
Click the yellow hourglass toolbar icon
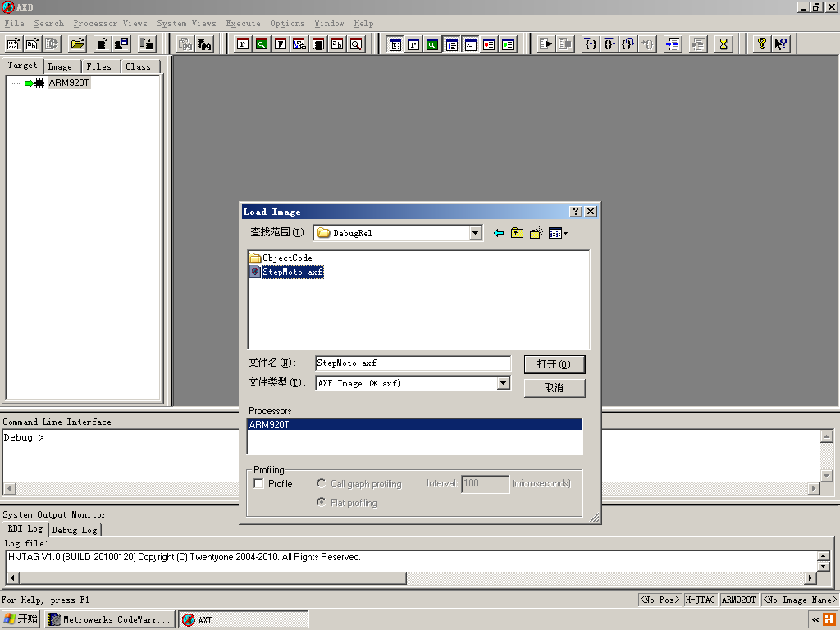(x=724, y=44)
